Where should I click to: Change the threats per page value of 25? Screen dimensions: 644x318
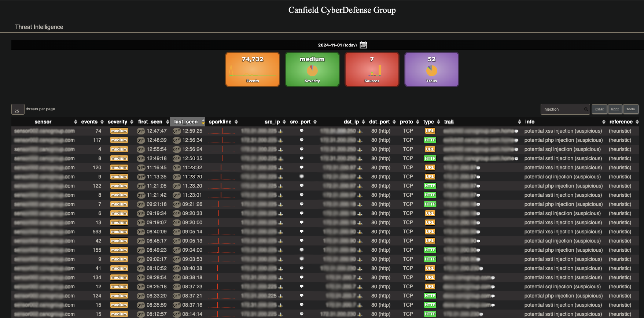(x=18, y=110)
